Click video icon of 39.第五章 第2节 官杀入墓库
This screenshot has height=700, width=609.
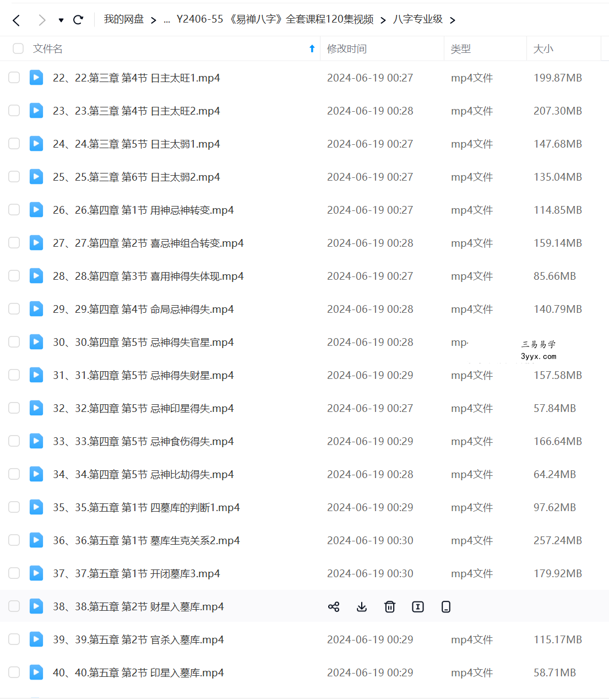tap(36, 639)
